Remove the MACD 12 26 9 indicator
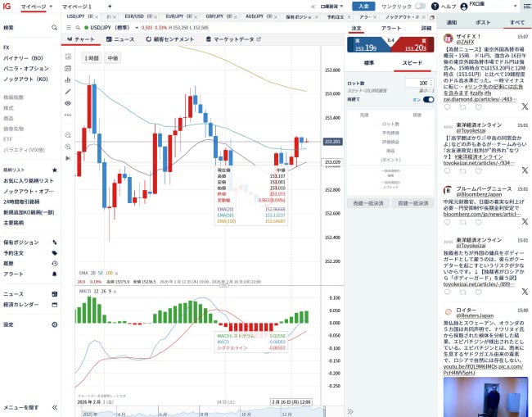 click(x=115, y=292)
